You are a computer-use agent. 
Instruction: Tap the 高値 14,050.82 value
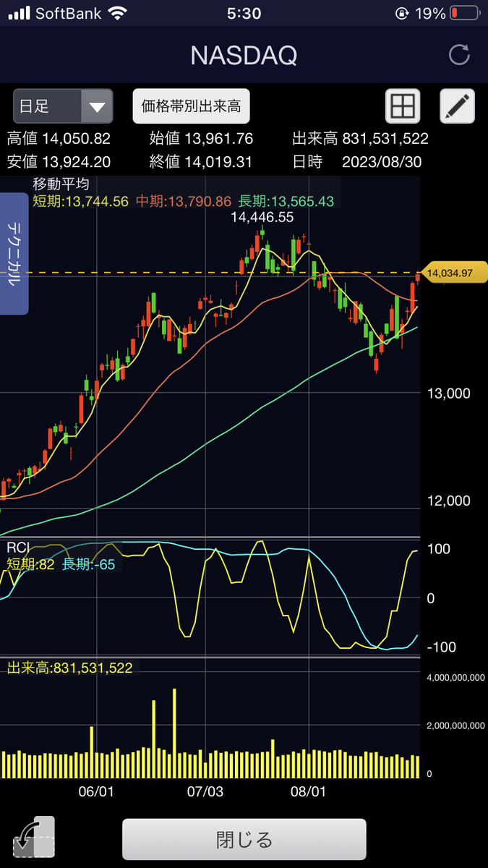pyautogui.click(x=59, y=139)
